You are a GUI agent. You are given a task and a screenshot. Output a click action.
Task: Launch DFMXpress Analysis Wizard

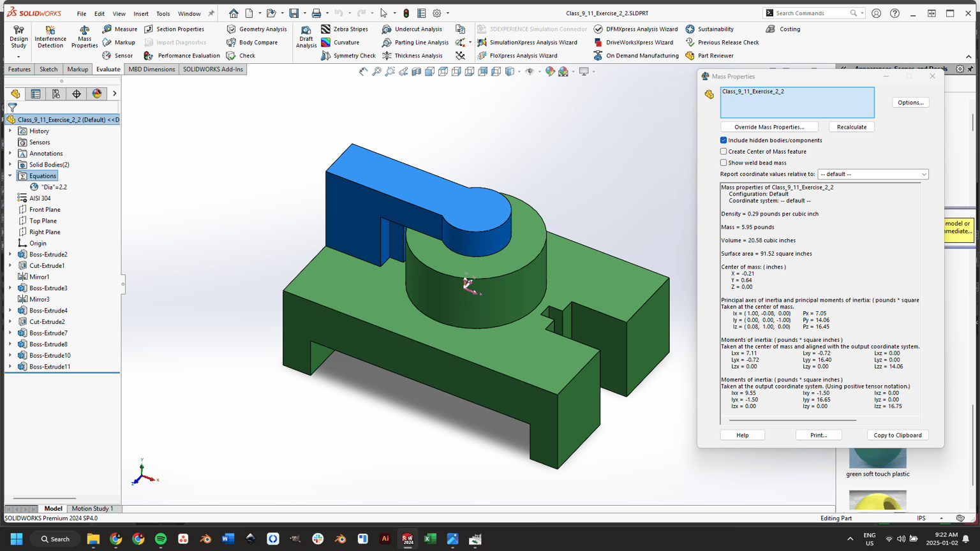635,29
